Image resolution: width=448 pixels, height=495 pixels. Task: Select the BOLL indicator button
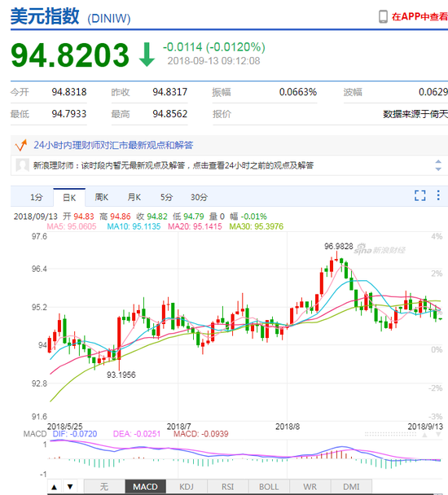point(269,487)
